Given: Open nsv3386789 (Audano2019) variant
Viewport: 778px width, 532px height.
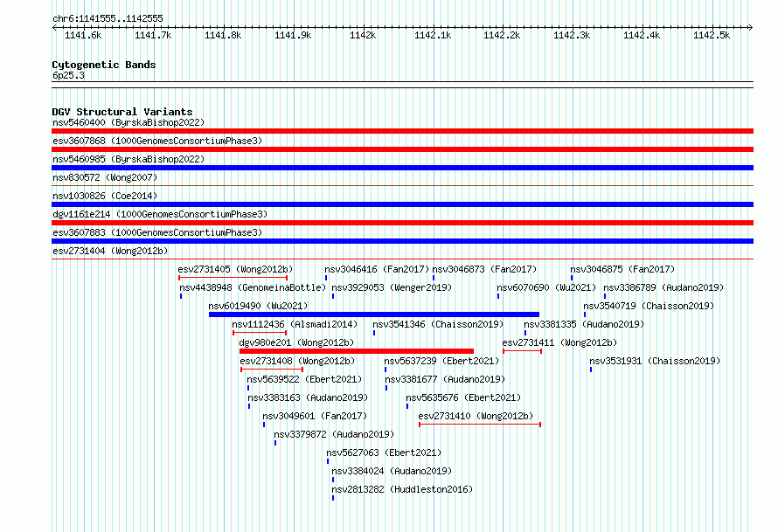Looking at the screenshot, I should tap(663, 287).
